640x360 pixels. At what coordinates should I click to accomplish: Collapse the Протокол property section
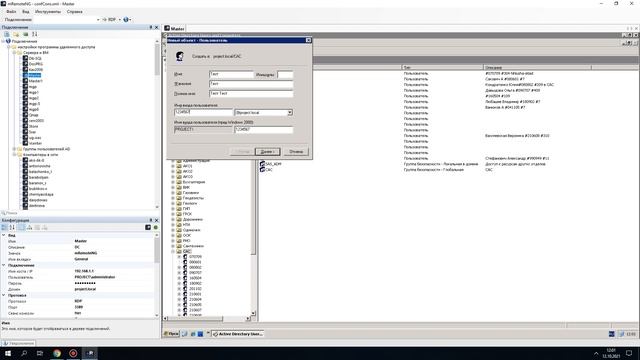pyautogui.click(x=4, y=295)
